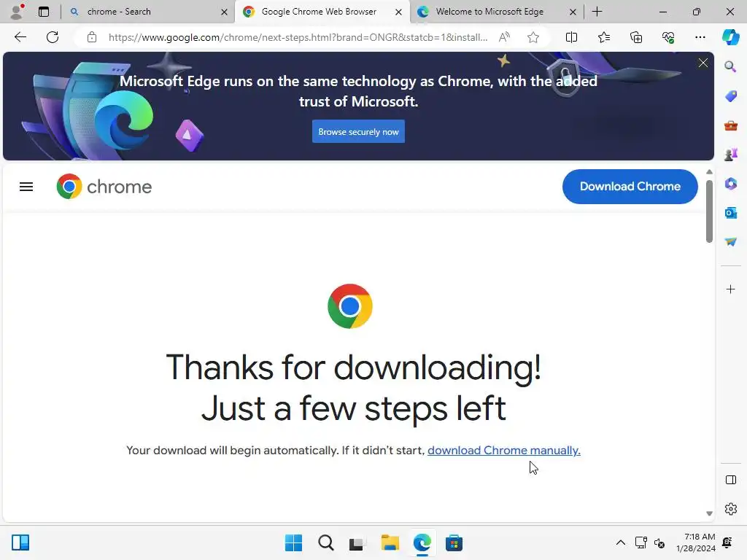Open the clock showing 7:18 AM
Image resolution: width=747 pixels, height=560 pixels.
point(695,542)
